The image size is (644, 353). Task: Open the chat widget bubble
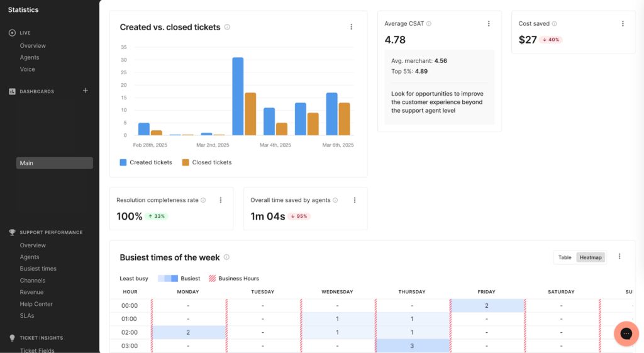pyautogui.click(x=626, y=333)
